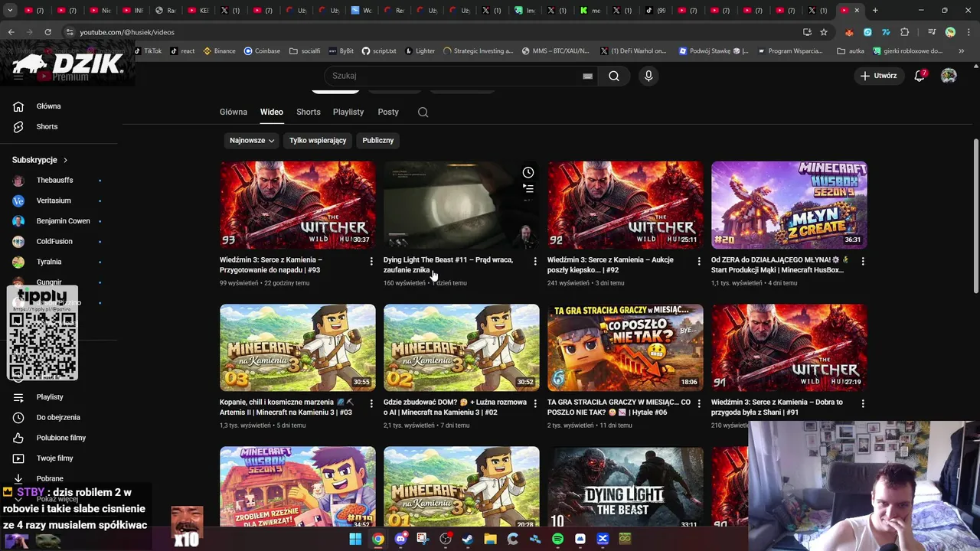Open more options for Minecraft na Kamieniu 3 #03 video

(x=371, y=403)
